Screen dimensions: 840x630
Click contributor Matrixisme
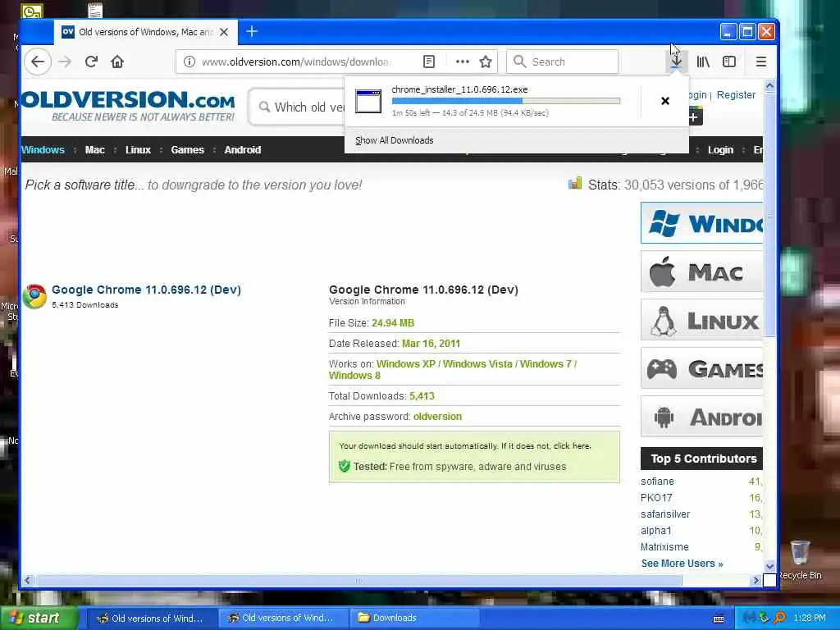pos(664,547)
